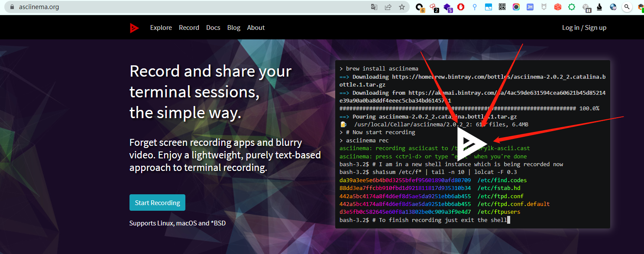This screenshot has height=254, width=644.
Task: Open the blue JH extension
Action: (x=530, y=7)
